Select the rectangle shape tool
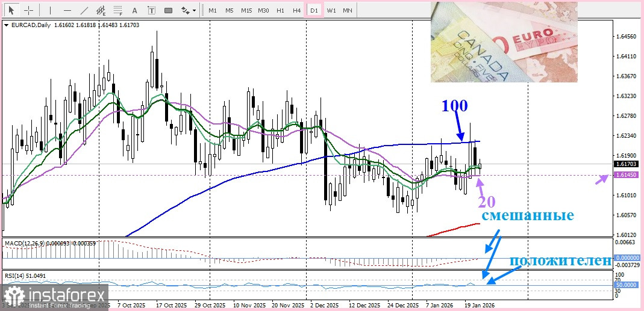 point(169,10)
